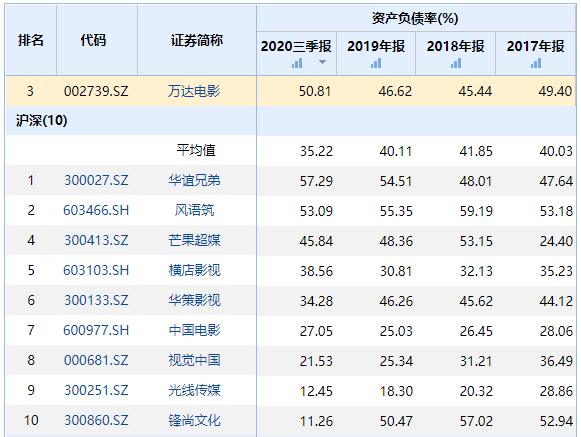This screenshot has width=581, height=437.
Task: Open 芒果超媒 stock details
Action: pos(194,241)
